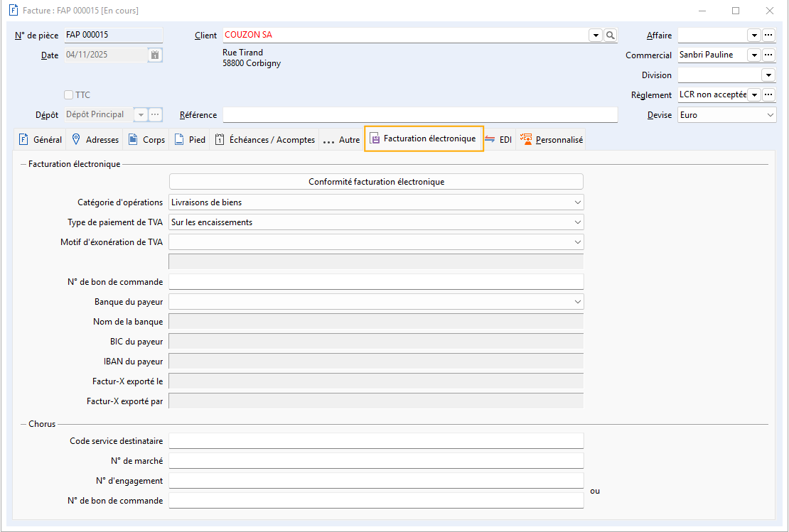The height and width of the screenshot is (532, 789).
Task: Click the ellipsis button next to Règlement
Action: pos(768,94)
